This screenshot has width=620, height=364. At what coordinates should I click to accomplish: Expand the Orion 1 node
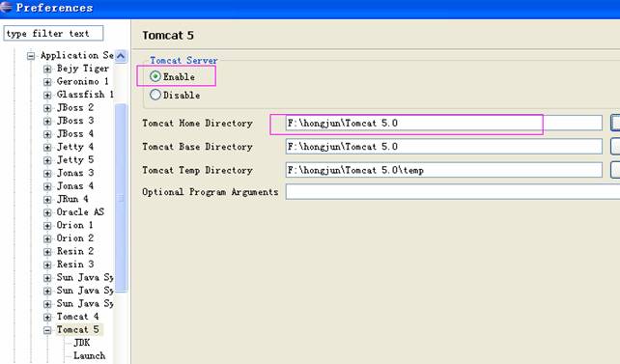click(47, 225)
